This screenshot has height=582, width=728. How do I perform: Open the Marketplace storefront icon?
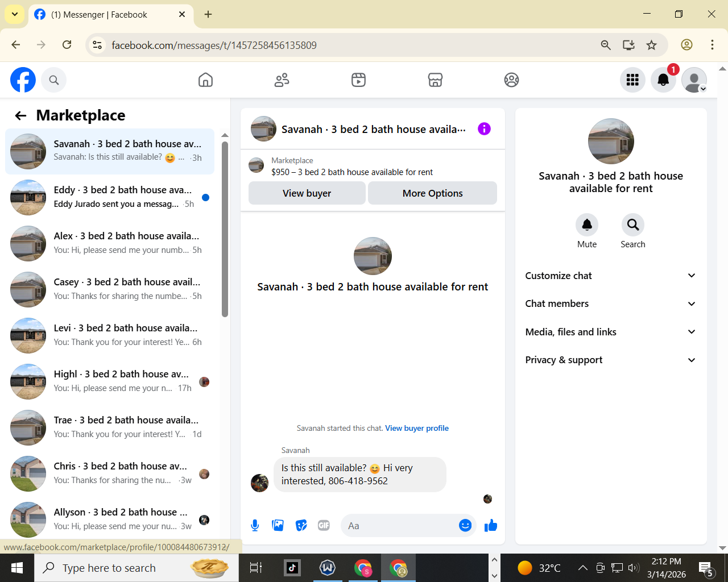[435, 80]
